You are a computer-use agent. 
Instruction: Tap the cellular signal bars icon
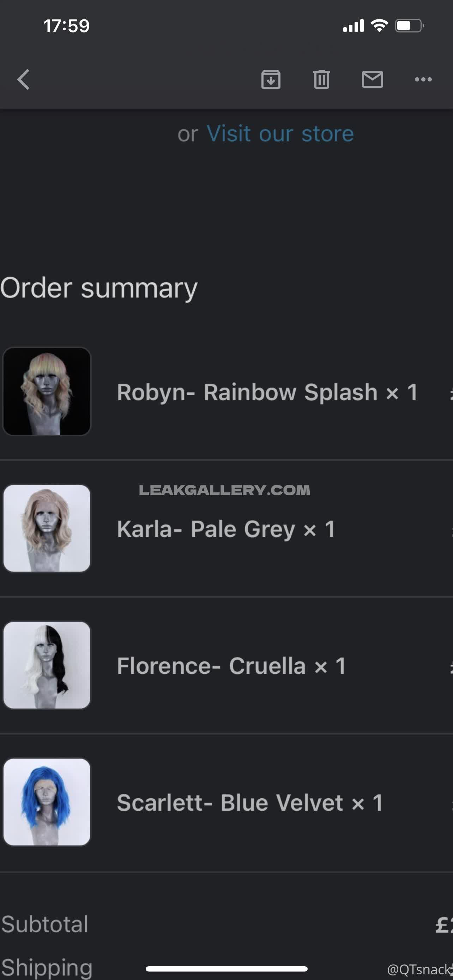coord(354,25)
